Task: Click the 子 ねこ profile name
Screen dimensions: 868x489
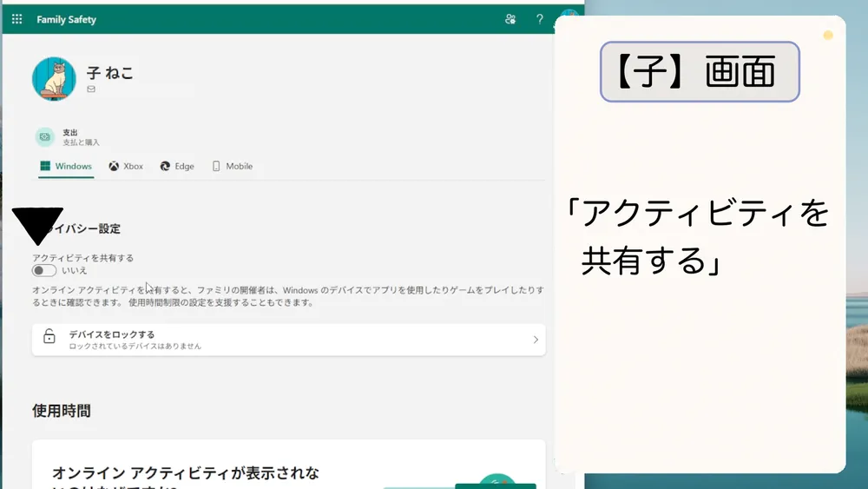Action: pyautogui.click(x=110, y=73)
